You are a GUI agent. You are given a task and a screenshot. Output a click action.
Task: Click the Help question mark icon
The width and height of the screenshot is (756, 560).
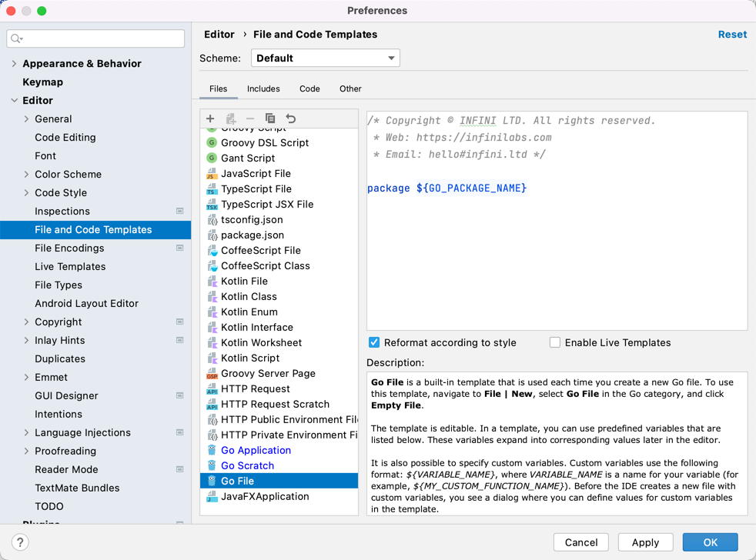click(x=20, y=542)
